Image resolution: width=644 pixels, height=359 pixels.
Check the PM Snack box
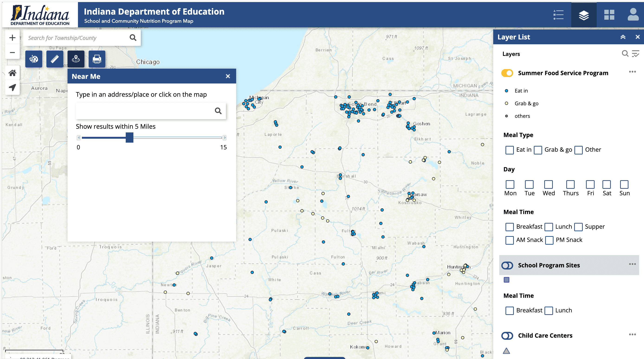549,240
